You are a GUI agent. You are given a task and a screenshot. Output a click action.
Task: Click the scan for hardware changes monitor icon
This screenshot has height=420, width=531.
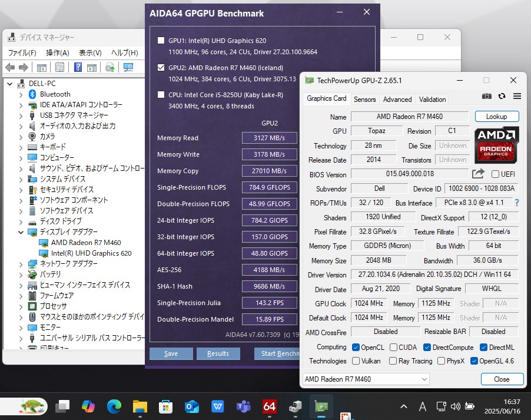click(x=128, y=67)
